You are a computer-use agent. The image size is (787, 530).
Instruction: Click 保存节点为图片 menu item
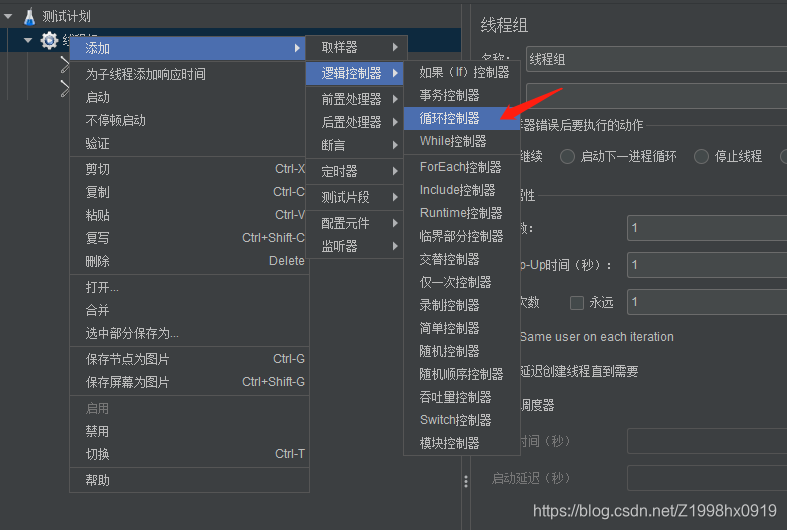[189, 359]
